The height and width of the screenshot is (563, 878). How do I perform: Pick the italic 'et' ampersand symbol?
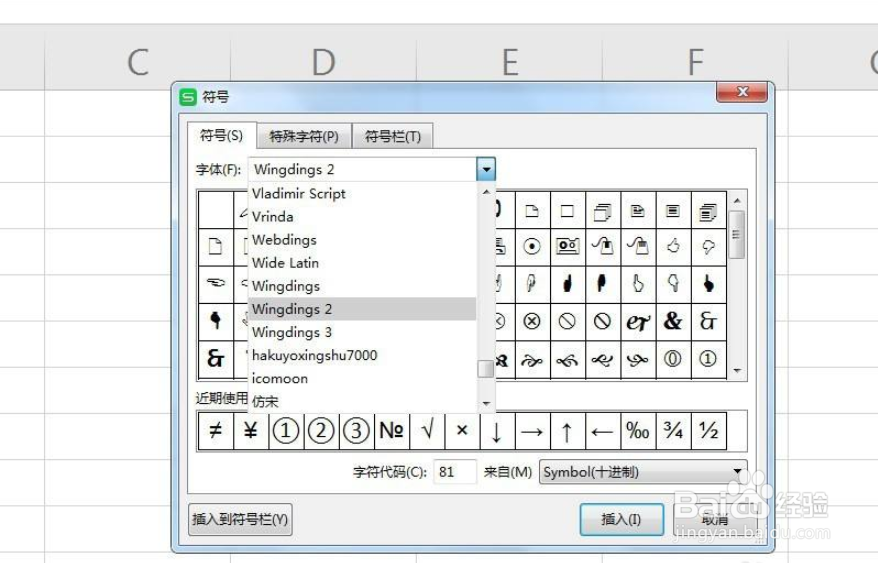638,321
